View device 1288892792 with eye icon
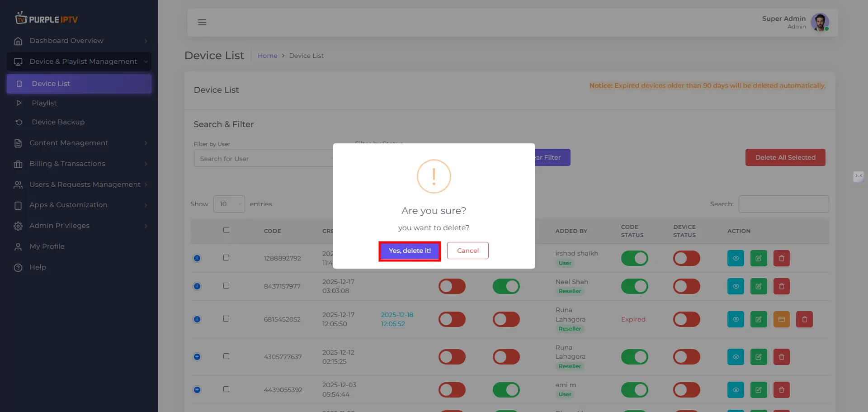This screenshot has width=868, height=412. tap(736, 258)
